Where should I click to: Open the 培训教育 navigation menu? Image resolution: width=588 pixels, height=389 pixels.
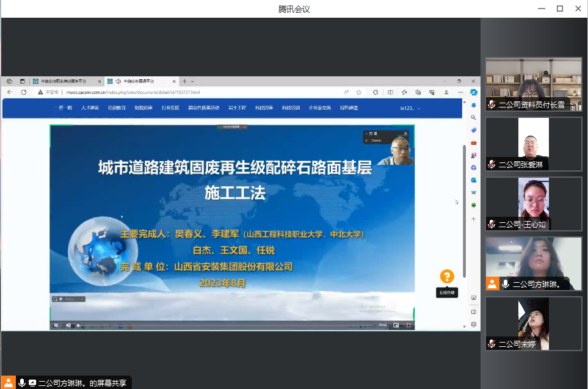117,108
